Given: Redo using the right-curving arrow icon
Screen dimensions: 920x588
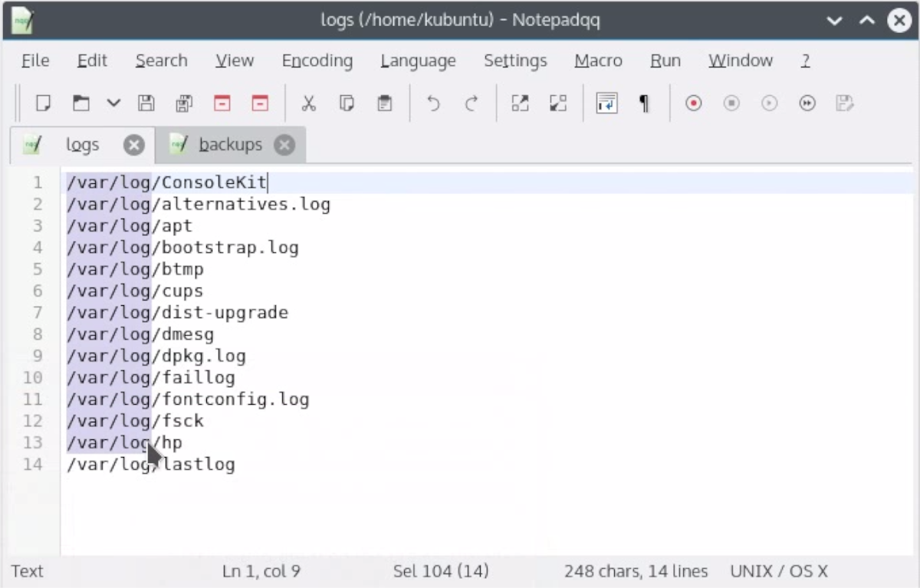Looking at the screenshot, I should [470, 103].
